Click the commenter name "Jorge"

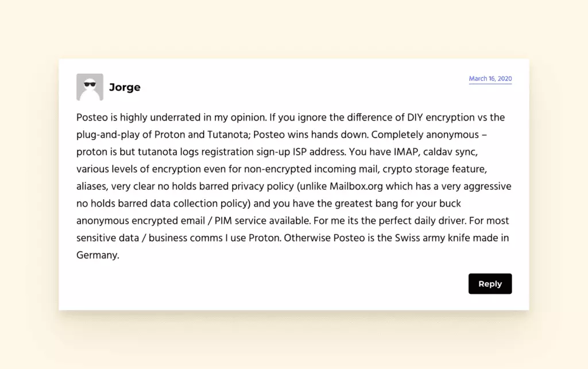(125, 87)
